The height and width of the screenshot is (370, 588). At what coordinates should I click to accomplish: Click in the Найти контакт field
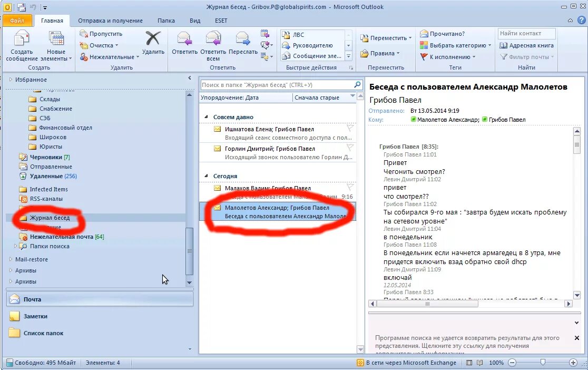pyautogui.click(x=527, y=33)
